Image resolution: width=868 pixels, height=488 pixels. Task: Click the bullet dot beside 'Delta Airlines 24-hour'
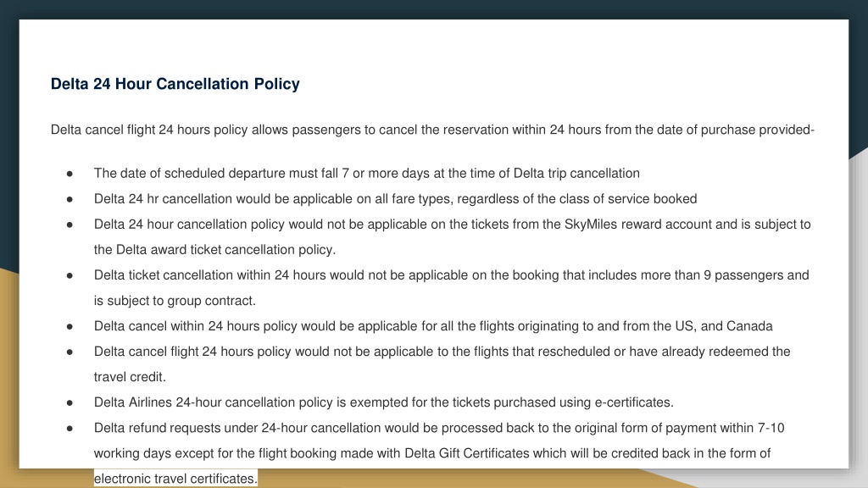point(70,402)
